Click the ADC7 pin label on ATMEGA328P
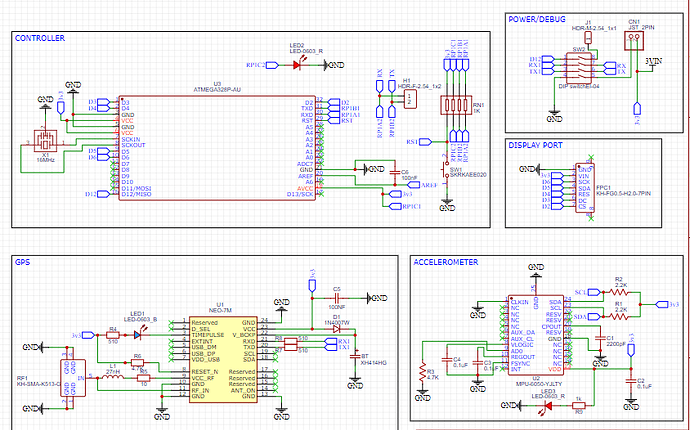This screenshot has height=430, width=690. tap(305, 164)
